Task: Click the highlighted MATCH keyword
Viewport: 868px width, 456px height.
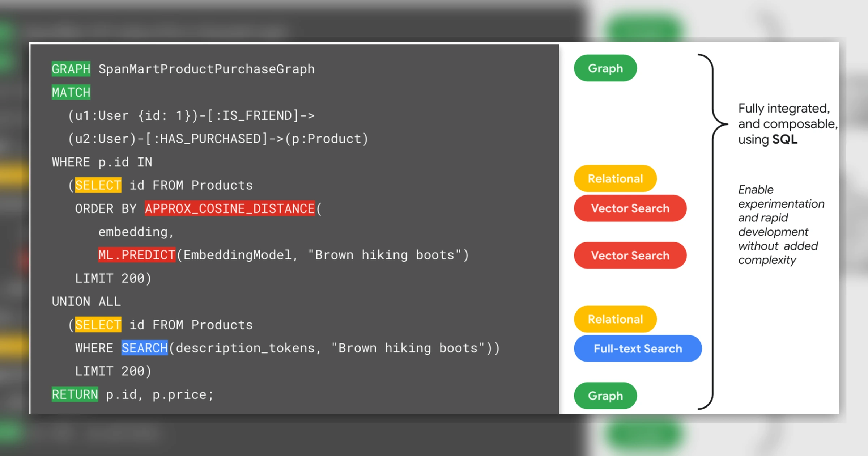Action: click(71, 92)
